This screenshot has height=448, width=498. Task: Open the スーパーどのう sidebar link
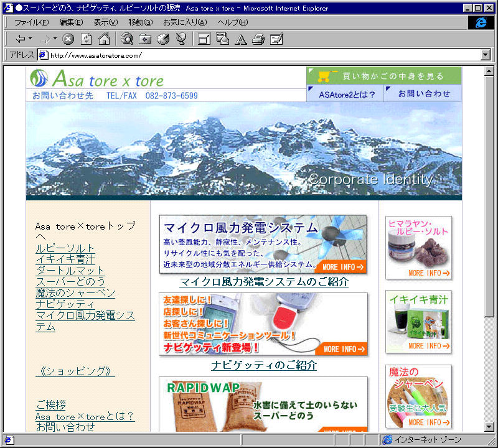(x=70, y=282)
